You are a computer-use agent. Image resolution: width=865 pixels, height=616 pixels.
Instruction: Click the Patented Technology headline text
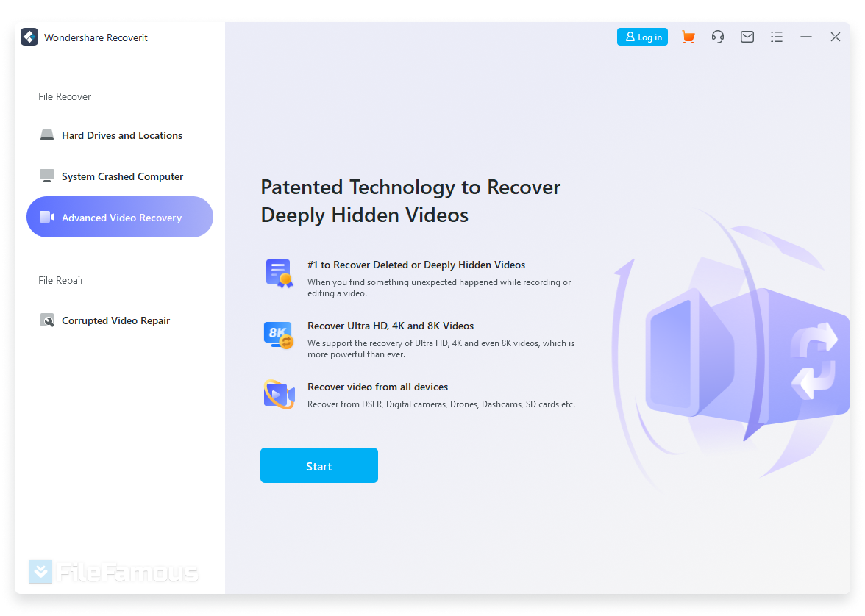(410, 201)
